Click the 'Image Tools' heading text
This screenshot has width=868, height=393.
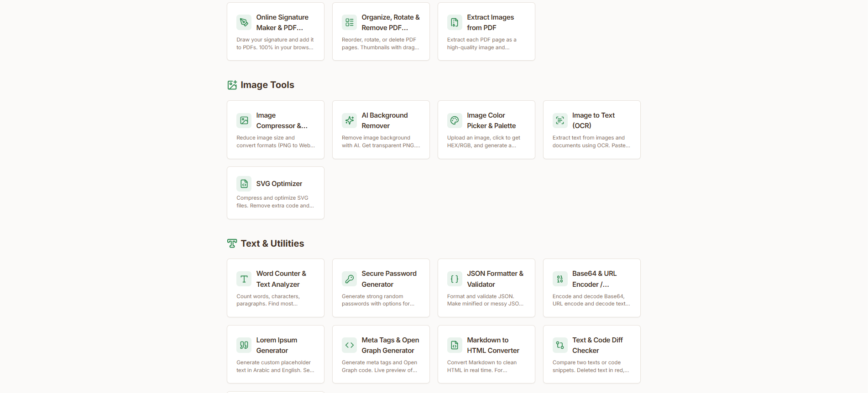267,85
